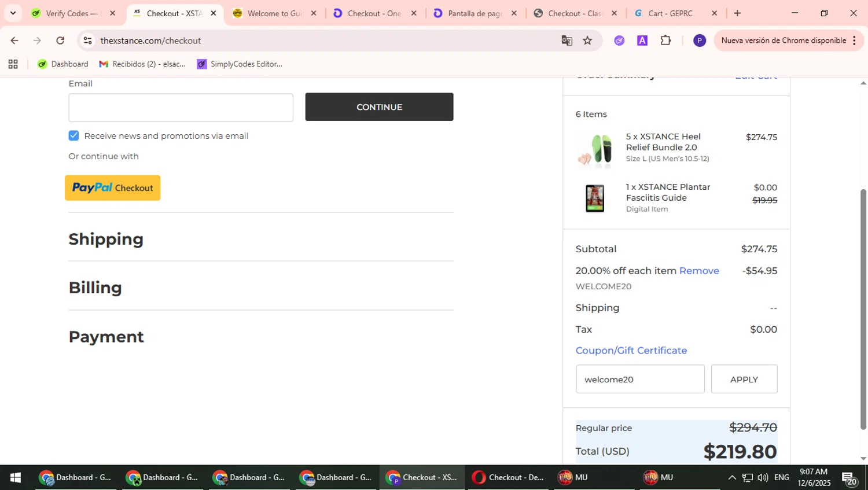The width and height of the screenshot is (868, 490).
Task: Open the Chrome apps grid icon
Action: pos(13,64)
